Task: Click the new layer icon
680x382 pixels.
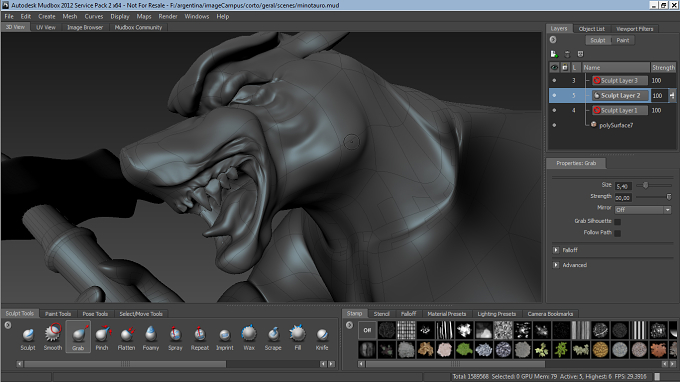Action: click(554, 54)
